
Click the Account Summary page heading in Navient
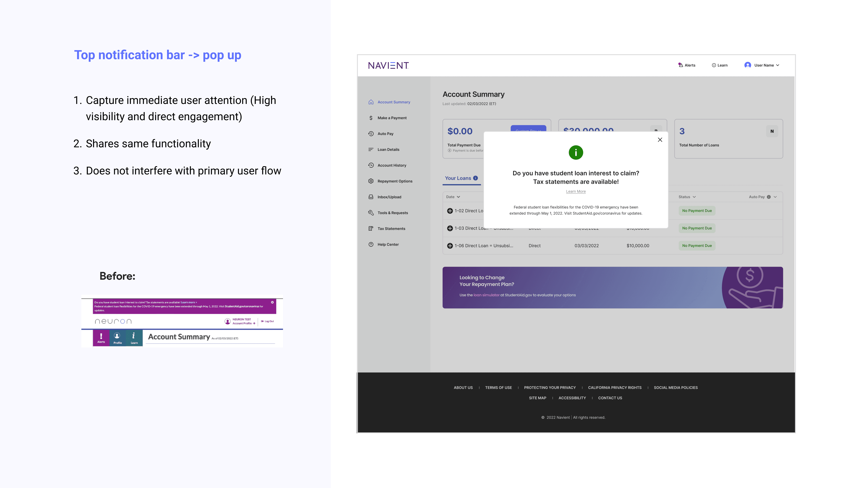click(x=473, y=94)
